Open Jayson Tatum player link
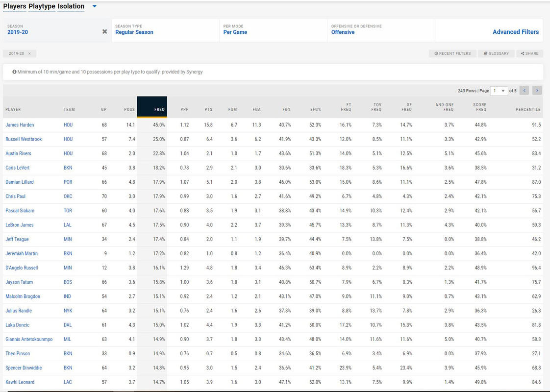Image resolution: width=550 pixels, height=392 pixels. point(19,282)
